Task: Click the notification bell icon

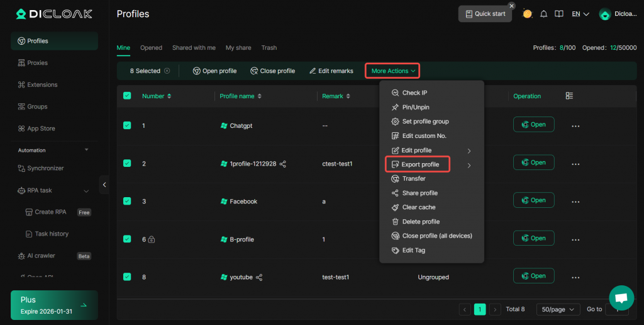Action: 543,14
